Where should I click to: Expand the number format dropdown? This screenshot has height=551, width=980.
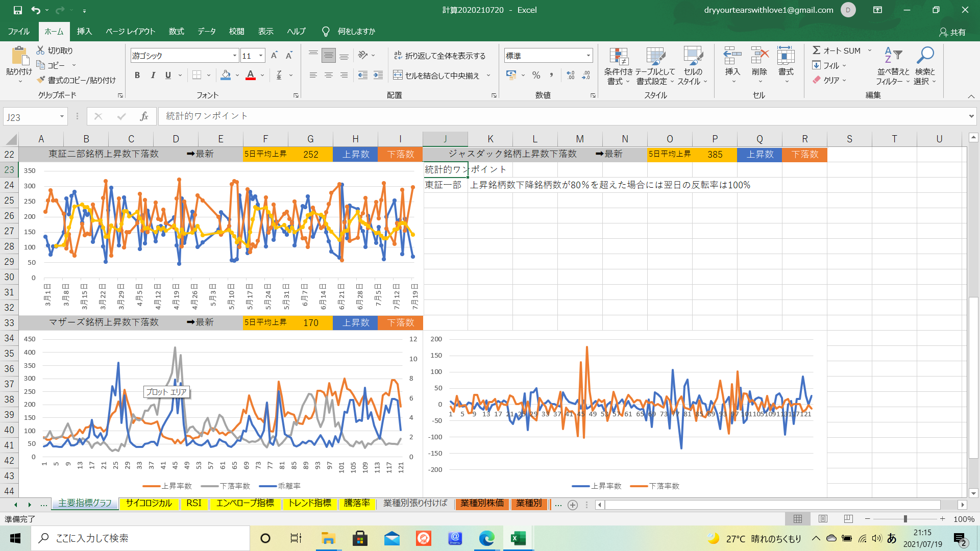588,56
